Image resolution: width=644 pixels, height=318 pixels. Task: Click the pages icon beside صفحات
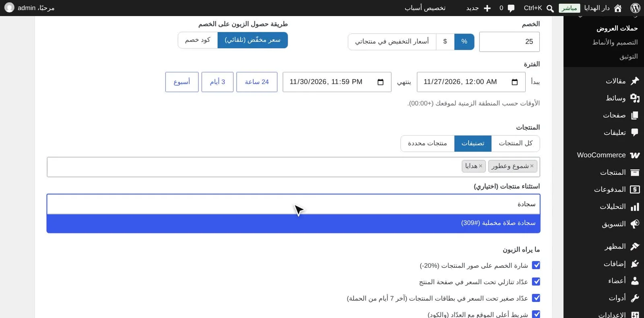pos(635,115)
